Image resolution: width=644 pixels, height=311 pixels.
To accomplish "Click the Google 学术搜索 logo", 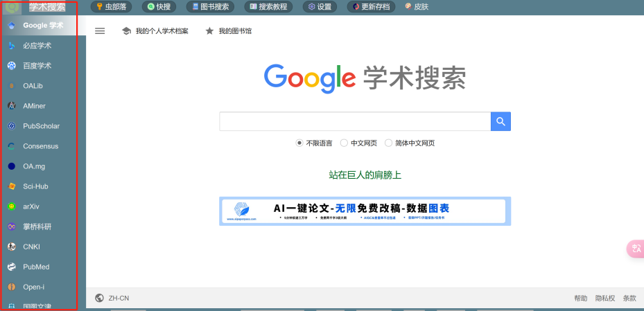I will (x=365, y=78).
